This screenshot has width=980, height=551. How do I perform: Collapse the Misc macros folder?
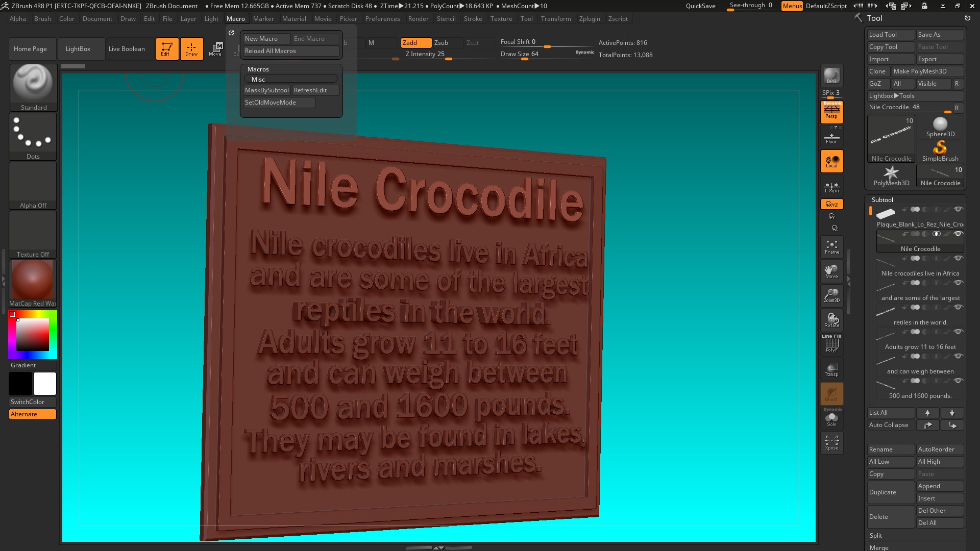click(291, 80)
